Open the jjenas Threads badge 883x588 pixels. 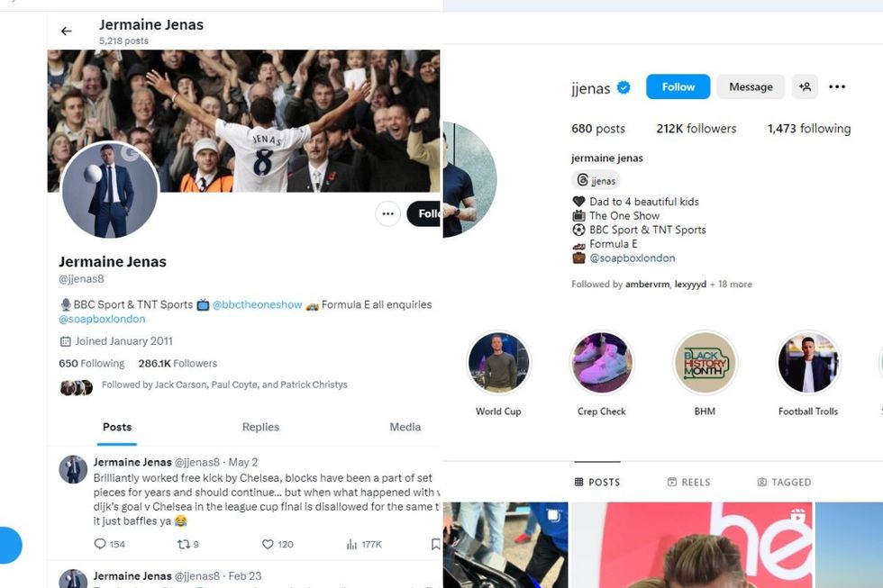(596, 181)
